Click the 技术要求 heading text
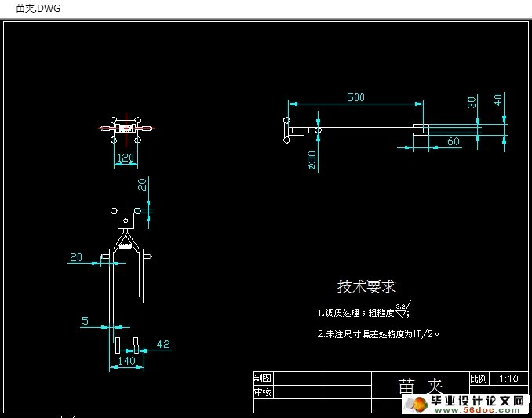 (366, 286)
